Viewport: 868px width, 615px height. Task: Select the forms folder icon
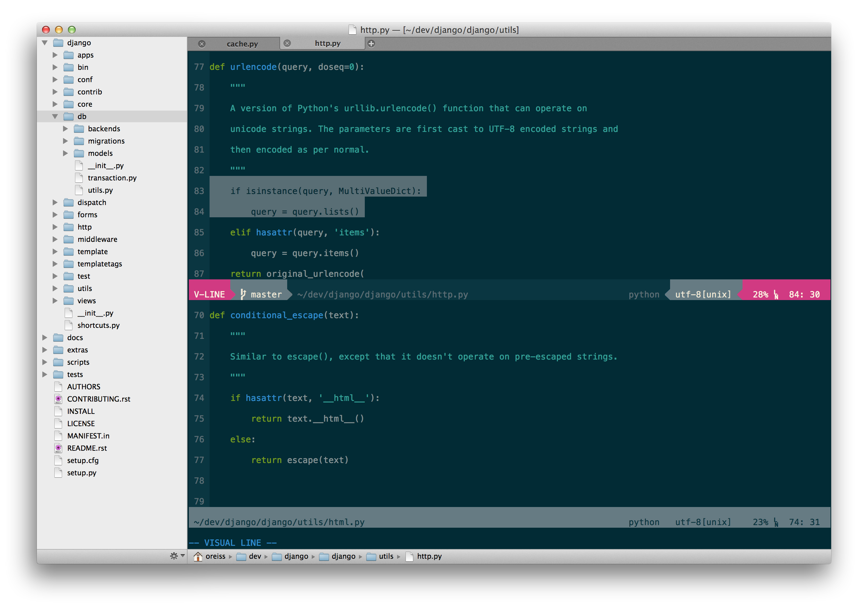[x=69, y=215]
